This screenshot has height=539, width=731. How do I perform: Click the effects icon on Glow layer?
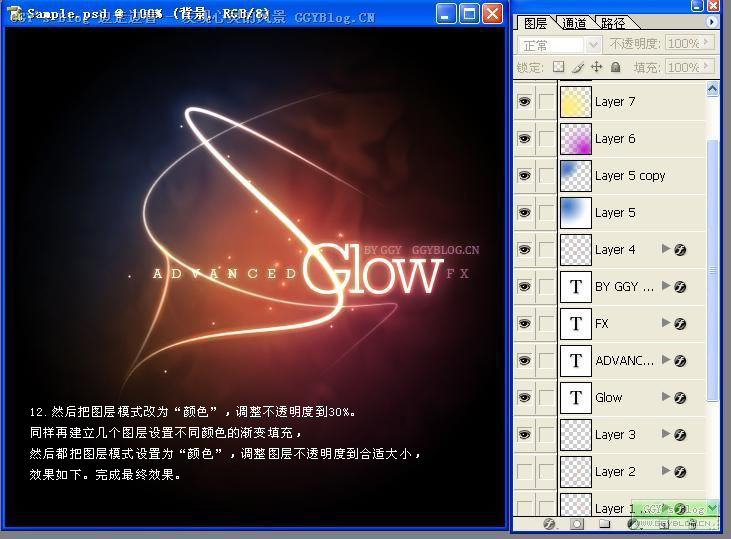tap(680, 398)
